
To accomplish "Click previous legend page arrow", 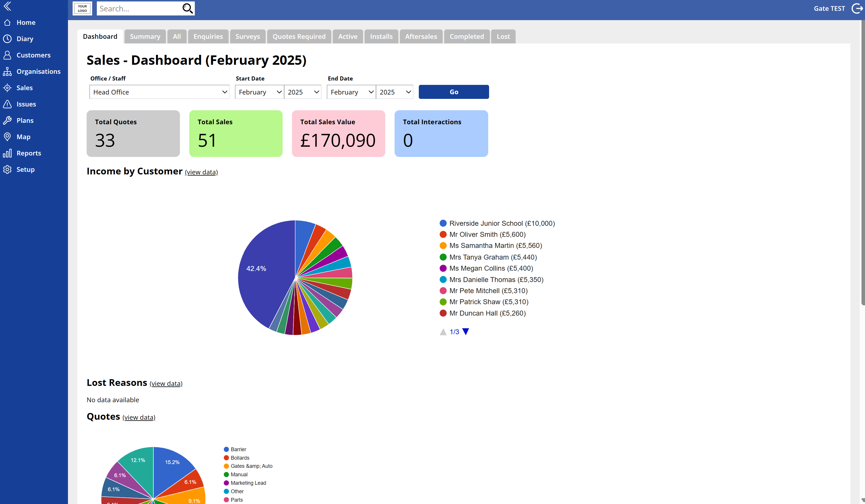I will click(x=443, y=332).
